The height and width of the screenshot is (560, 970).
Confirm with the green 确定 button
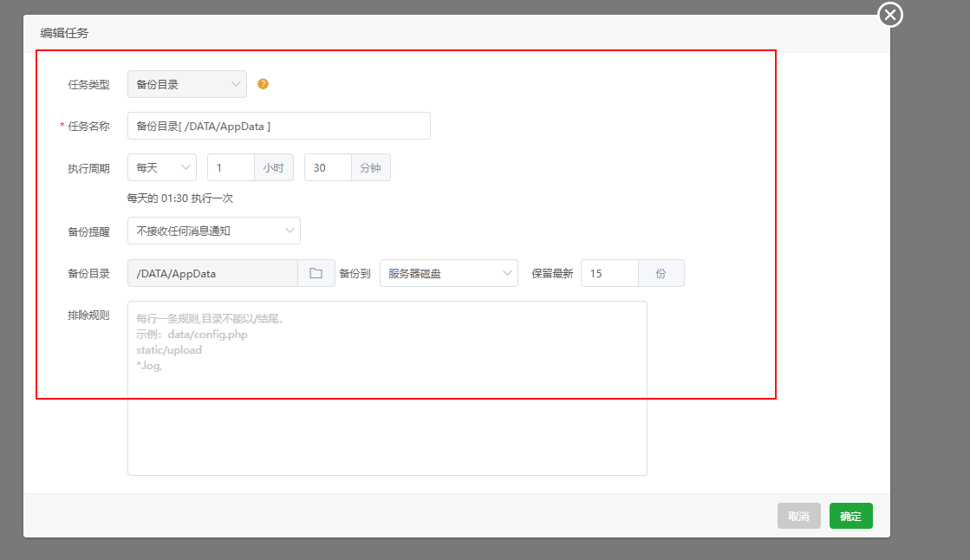pyautogui.click(x=850, y=516)
